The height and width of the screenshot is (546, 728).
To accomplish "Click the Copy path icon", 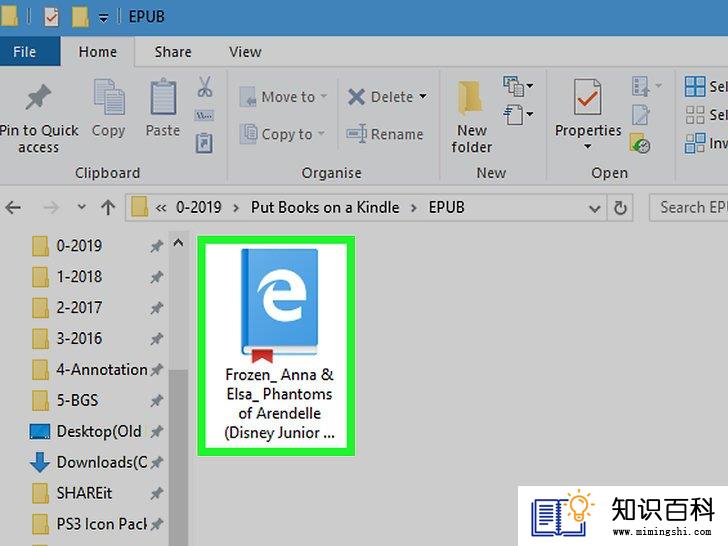I will (x=204, y=115).
